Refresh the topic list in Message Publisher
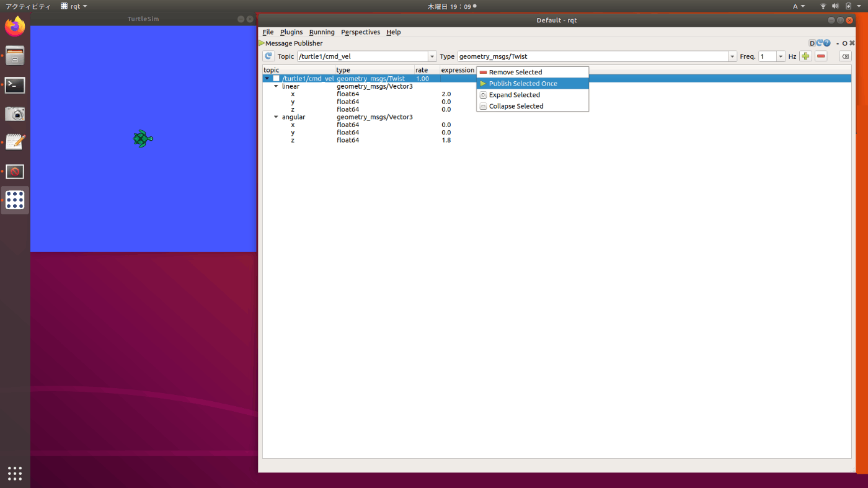The width and height of the screenshot is (868, 488). pyautogui.click(x=268, y=56)
